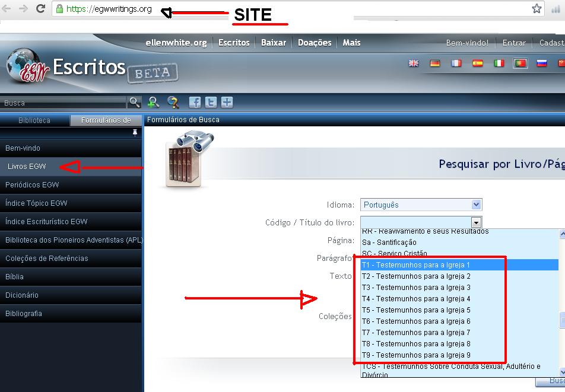Open the Doações link in top navigation
This screenshot has width=565, height=392.
pos(315,43)
